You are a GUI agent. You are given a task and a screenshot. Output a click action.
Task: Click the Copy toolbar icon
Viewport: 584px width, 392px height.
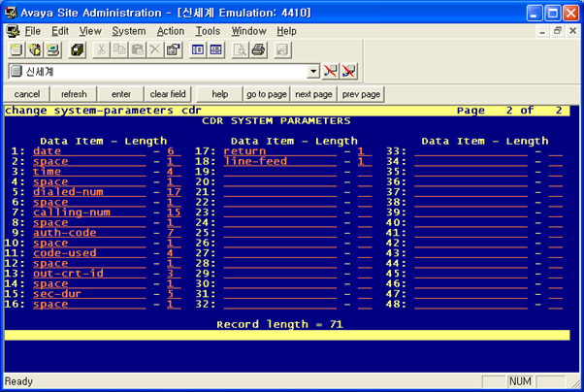[119, 49]
